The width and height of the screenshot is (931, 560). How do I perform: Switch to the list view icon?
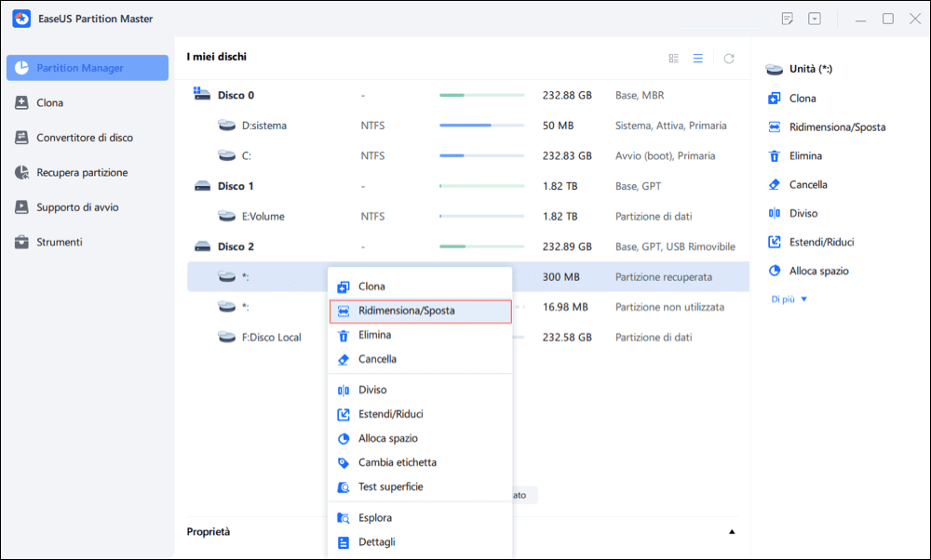(697, 58)
